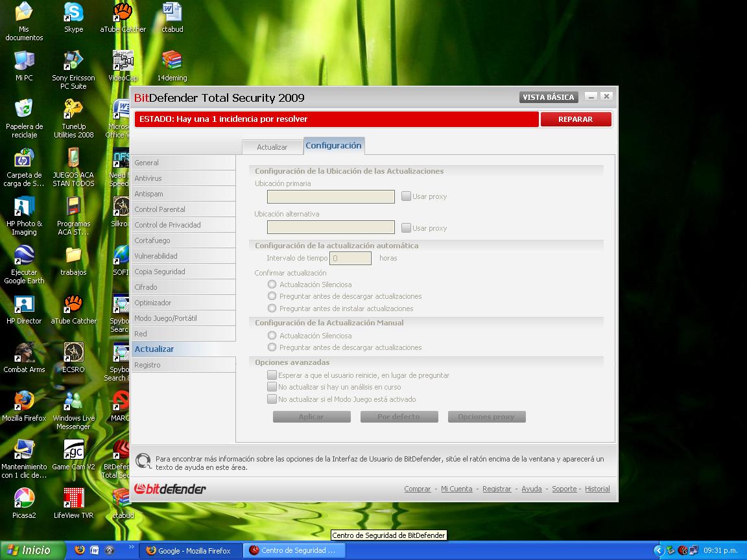Viewport: 747px width, 560px height.
Task: Switch to the Configuración tab
Action: click(x=333, y=146)
